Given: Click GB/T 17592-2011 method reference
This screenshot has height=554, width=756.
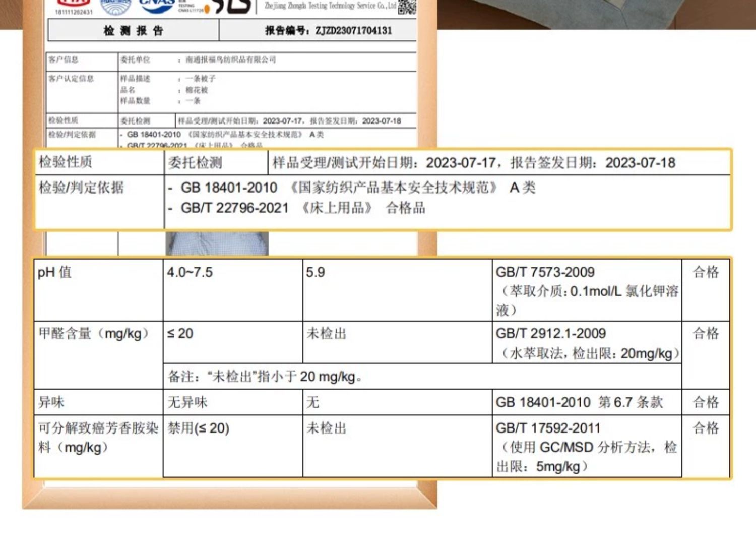Looking at the screenshot, I should [548, 428].
